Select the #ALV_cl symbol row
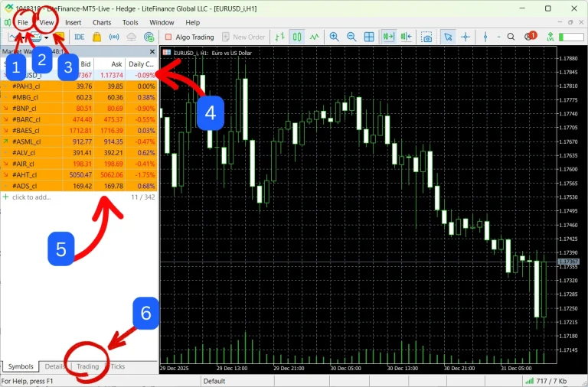Image resolution: width=588 pixels, height=387 pixels. pos(79,153)
